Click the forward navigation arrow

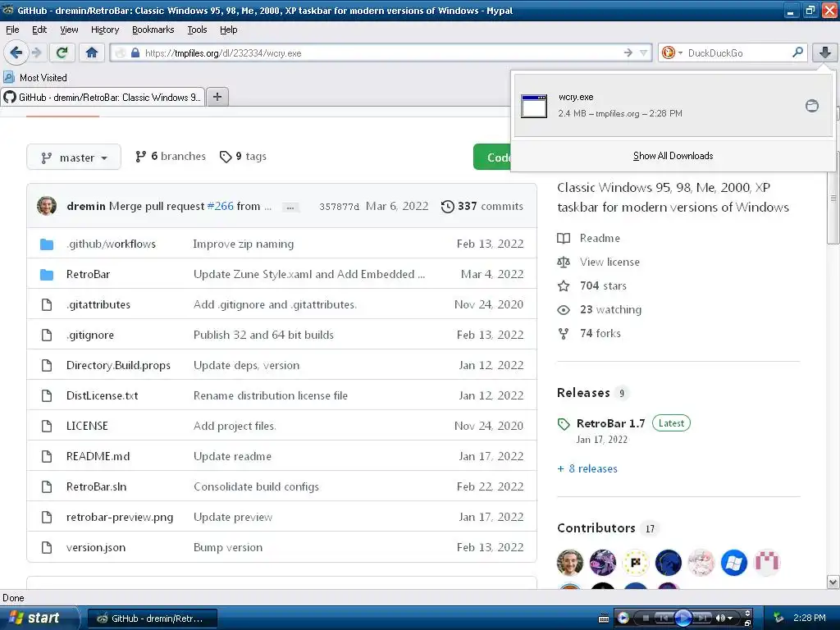point(36,52)
